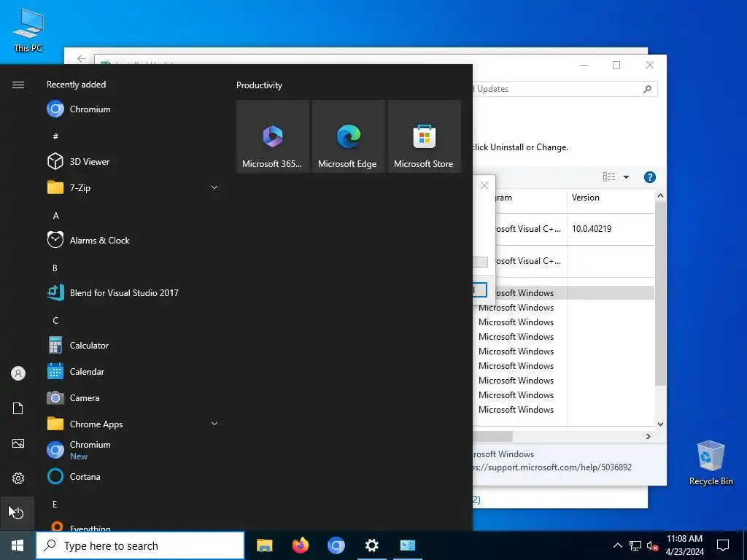747x560 pixels.
Task: Open the Chrome Apps folder entry
Action: tap(133, 424)
